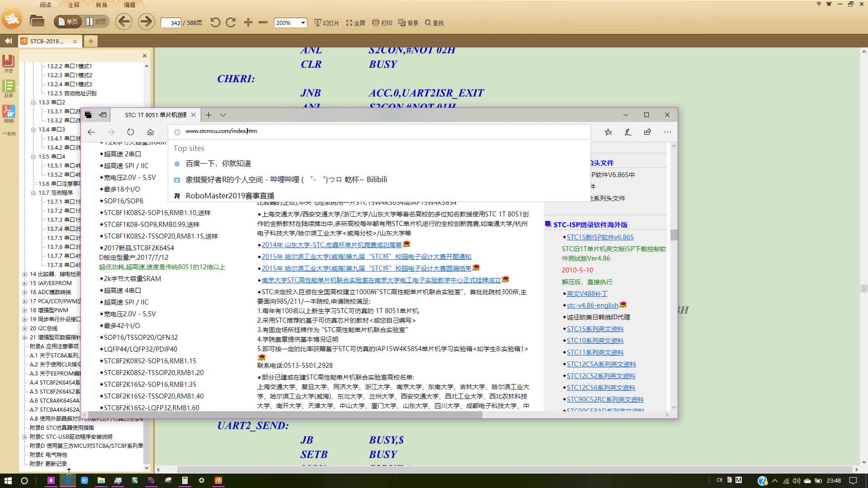Go to next page with right arrow

tap(146, 22)
